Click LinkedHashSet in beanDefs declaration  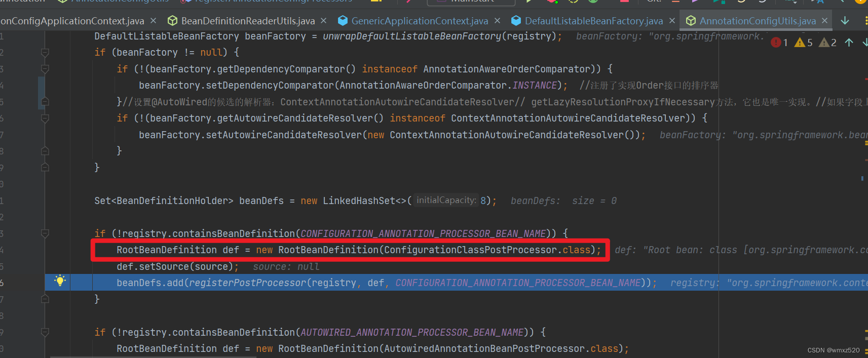[359, 201]
